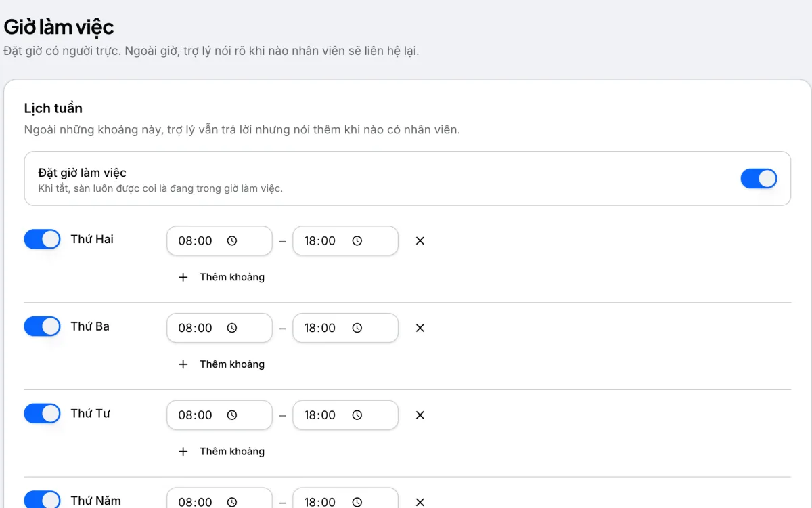This screenshot has height=508, width=812.
Task: Click the Giờ làm việc page heading
Action: pyautogui.click(x=59, y=26)
